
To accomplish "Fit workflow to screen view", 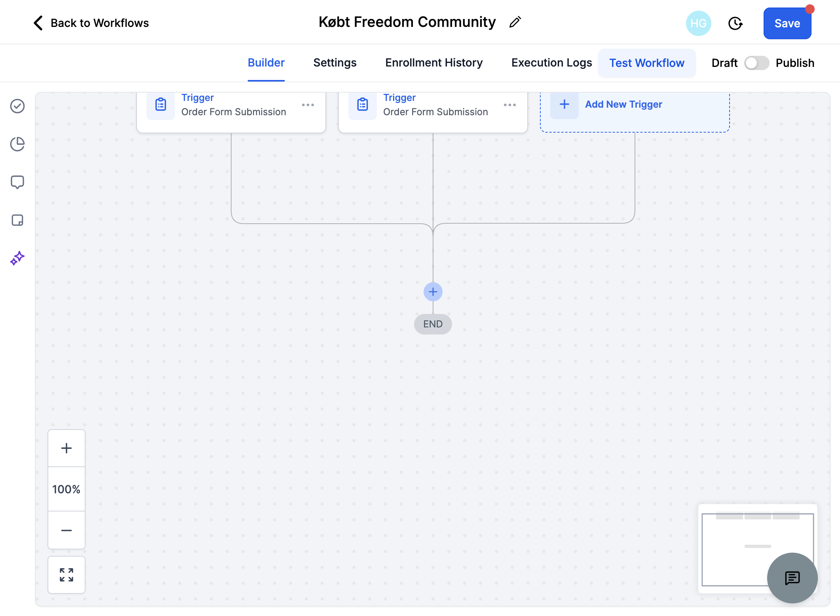I will click(67, 575).
